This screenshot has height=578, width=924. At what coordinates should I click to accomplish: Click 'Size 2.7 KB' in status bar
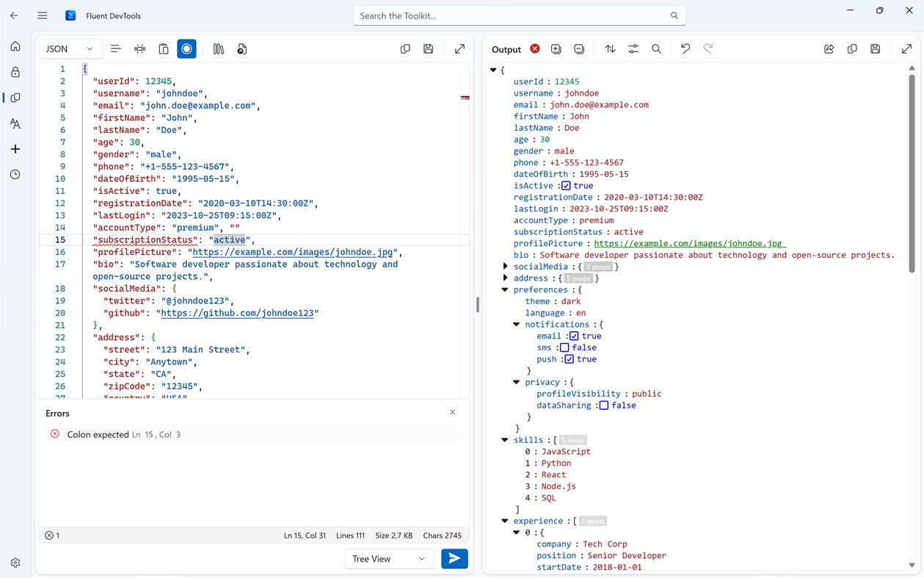click(x=393, y=535)
